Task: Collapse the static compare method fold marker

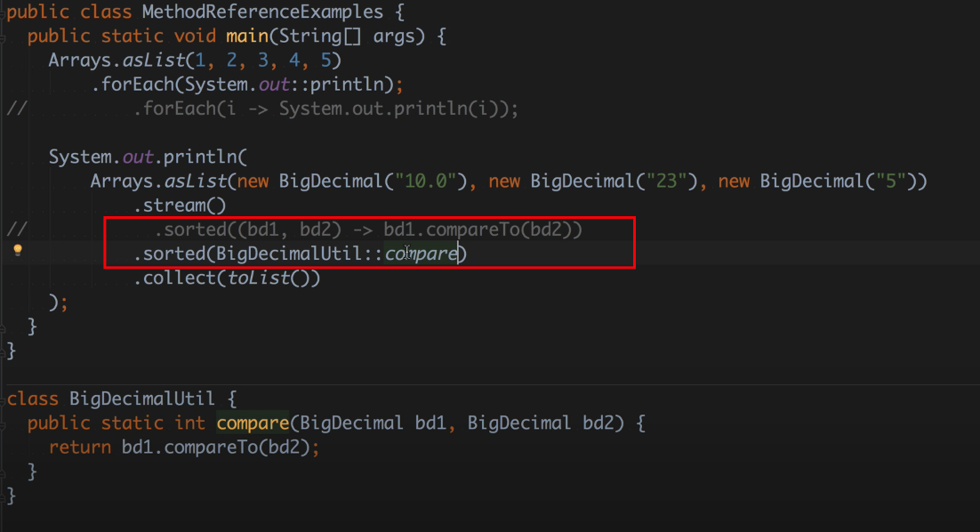Action: [x=3, y=425]
